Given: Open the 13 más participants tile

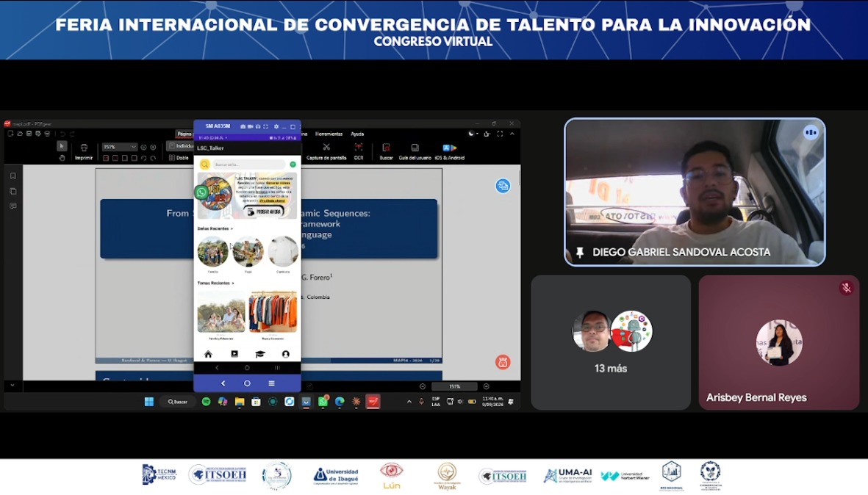Looking at the screenshot, I should pyautogui.click(x=611, y=343).
